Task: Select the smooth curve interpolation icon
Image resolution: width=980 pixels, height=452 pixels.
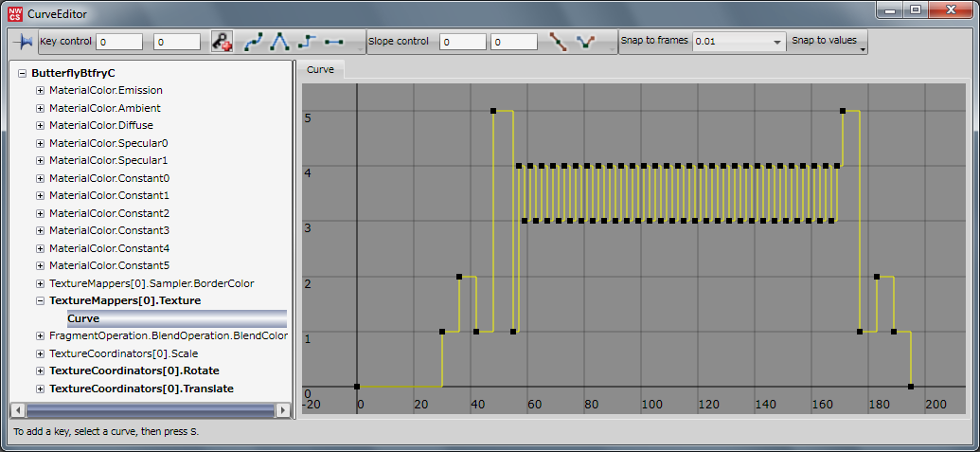Action: 254,43
